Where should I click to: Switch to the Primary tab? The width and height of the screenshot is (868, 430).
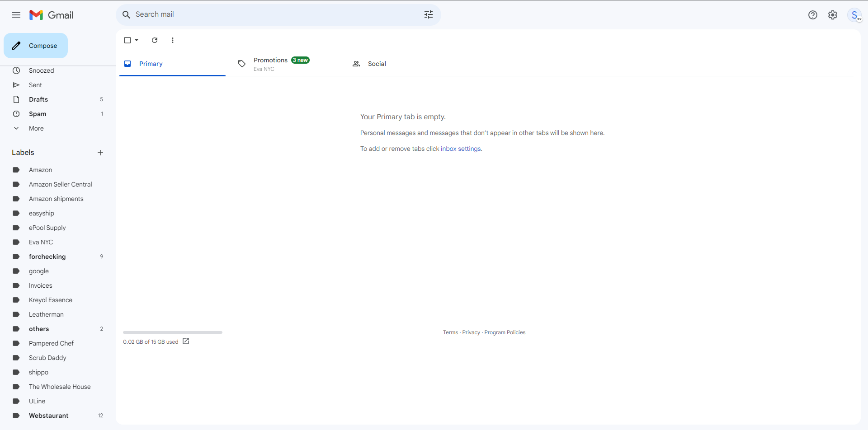point(172,64)
